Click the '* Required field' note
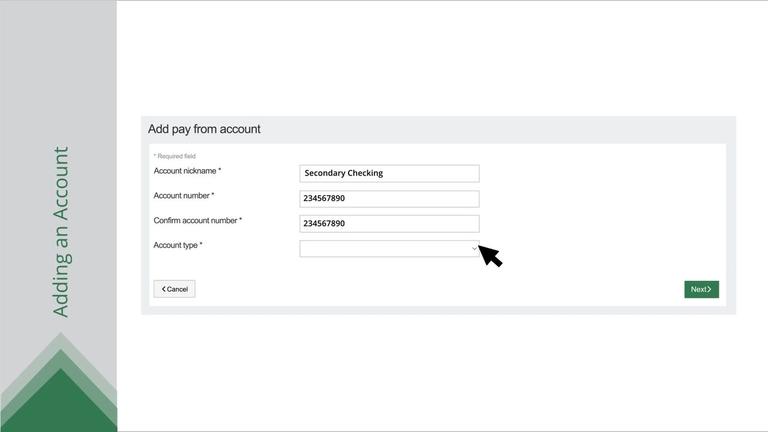Screen dimensions: 768x432 175,156
